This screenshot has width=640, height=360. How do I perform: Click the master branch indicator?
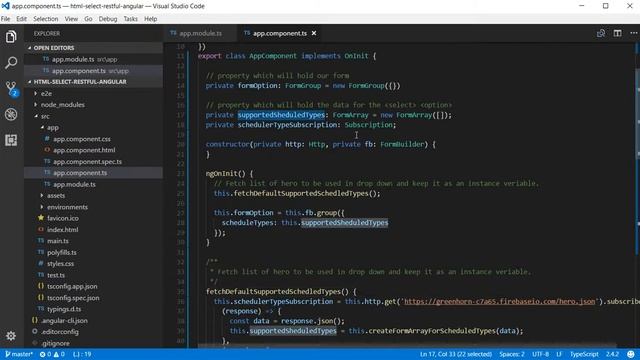coord(19,354)
